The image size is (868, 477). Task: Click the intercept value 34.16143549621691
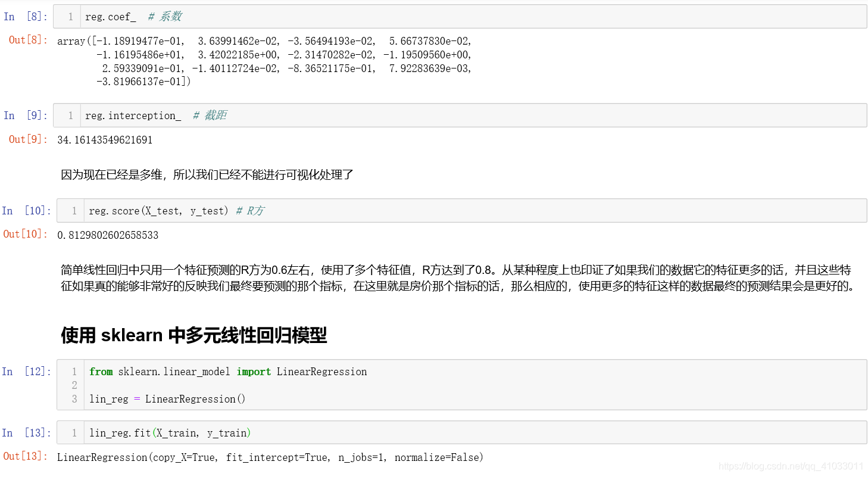105,140
